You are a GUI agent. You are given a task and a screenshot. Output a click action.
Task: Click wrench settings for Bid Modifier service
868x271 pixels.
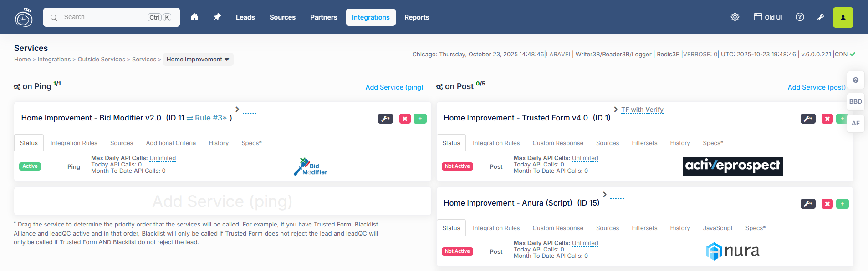(385, 119)
